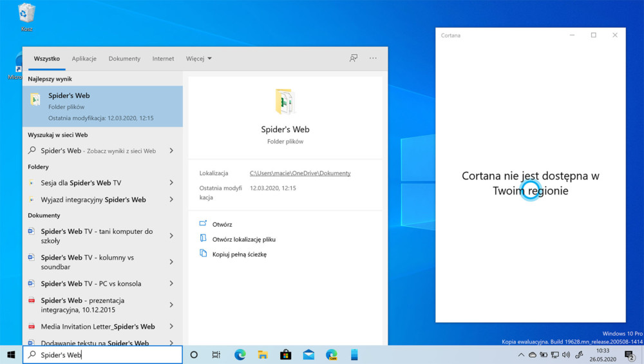This screenshot has height=364, width=644.
Task: Expand the tani komputer do szkoły arrow
Action: (x=171, y=236)
